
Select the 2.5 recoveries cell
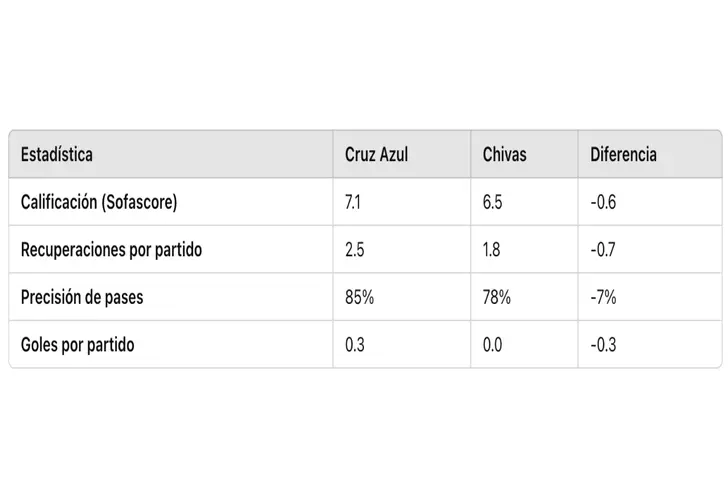(355, 250)
